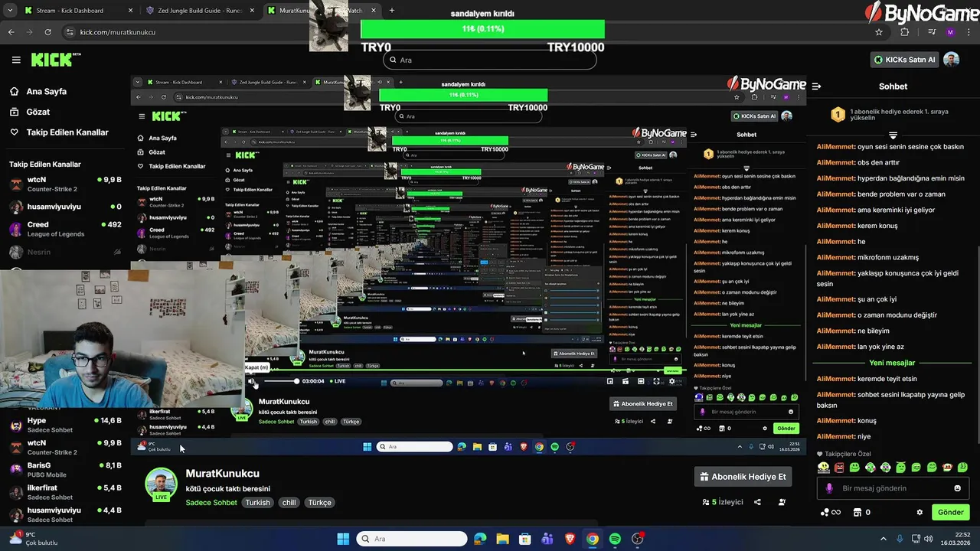980x551 pixels.
Task: Open the chat shop icon showing 0
Action: 861,513
